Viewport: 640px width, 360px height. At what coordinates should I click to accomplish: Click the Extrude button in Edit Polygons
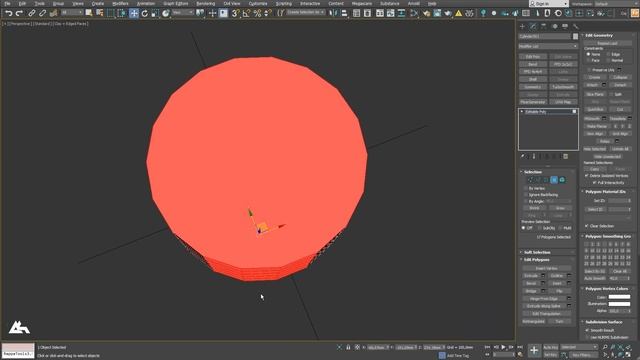click(x=531, y=276)
